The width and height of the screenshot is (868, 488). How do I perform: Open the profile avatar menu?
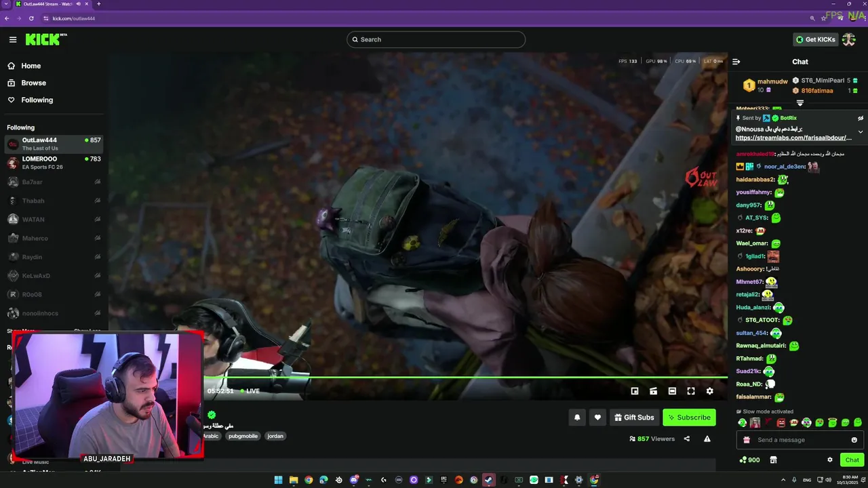[x=849, y=39]
